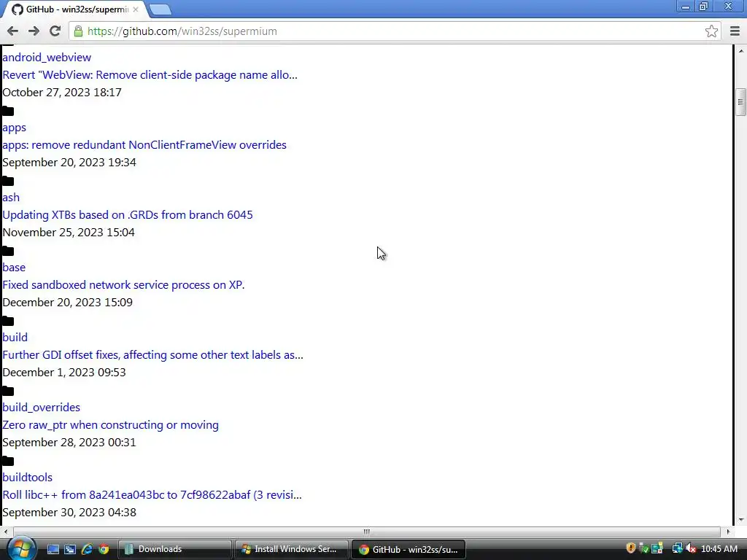Click the browser forward arrow
Screen dimensions: 747x560
34,31
